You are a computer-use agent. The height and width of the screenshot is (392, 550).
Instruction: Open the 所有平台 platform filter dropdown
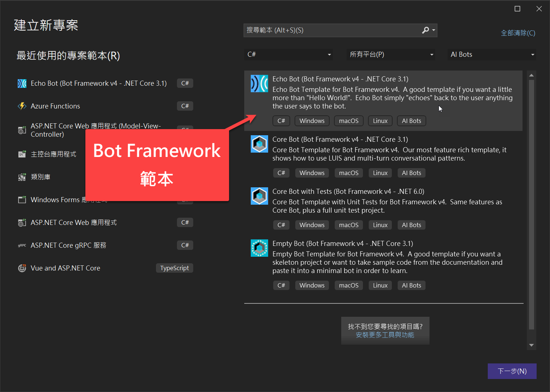(391, 55)
